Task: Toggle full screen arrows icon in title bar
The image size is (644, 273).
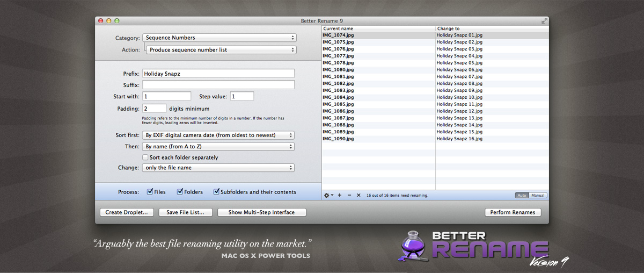Action: pyautogui.click(x=544, y=20)
